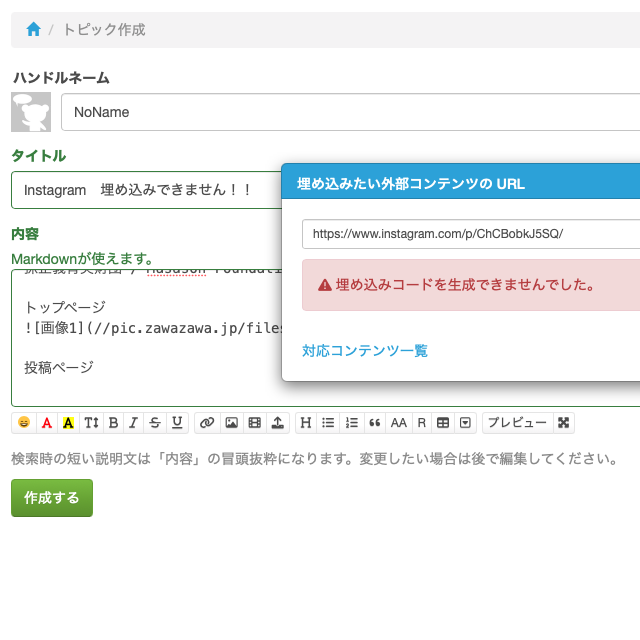
Task: Click the error message 埋め込みコードを生成できませんでした
Action: coord(465,284)
